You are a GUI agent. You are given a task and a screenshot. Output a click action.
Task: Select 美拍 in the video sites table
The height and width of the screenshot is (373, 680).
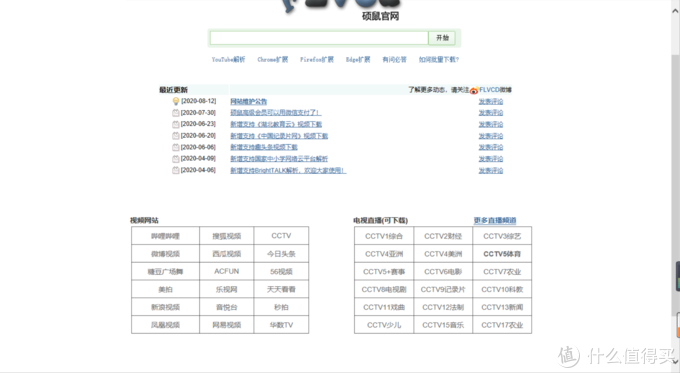(165, 289)
